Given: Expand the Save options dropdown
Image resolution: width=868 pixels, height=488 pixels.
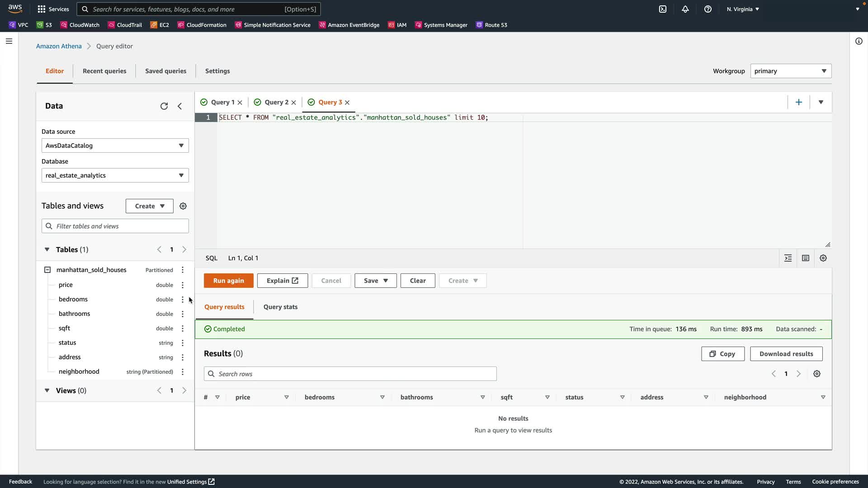Looking at the screenshot, I should pyautogui.click(x=386, y=281).
